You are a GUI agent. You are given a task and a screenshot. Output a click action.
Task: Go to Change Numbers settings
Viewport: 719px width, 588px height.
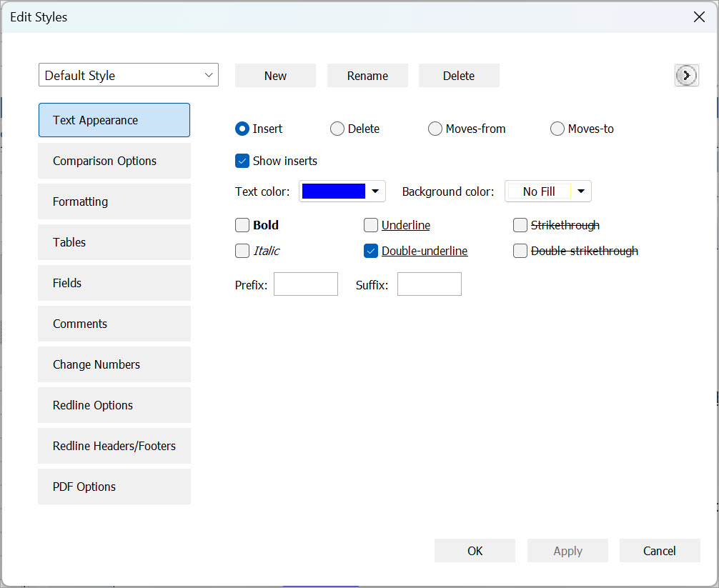click(x=114, y=365)
